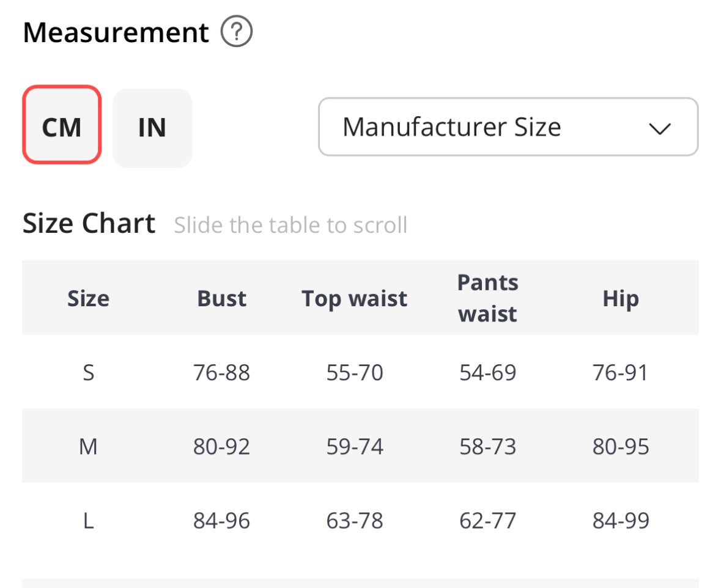The image size is (721, 588).
Task: Click the Pants waist column header
Action: click(x=487, y=298)
